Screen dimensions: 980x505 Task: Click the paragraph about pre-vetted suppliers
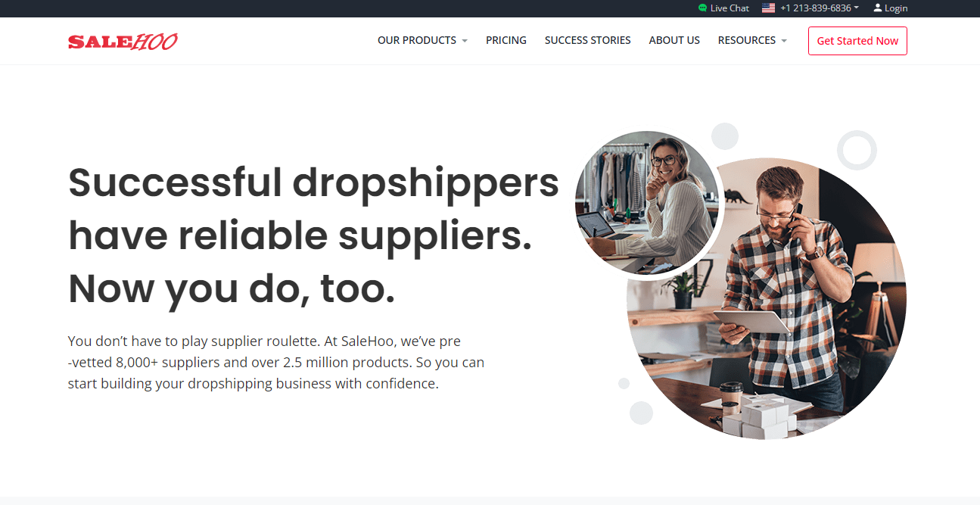276,362
